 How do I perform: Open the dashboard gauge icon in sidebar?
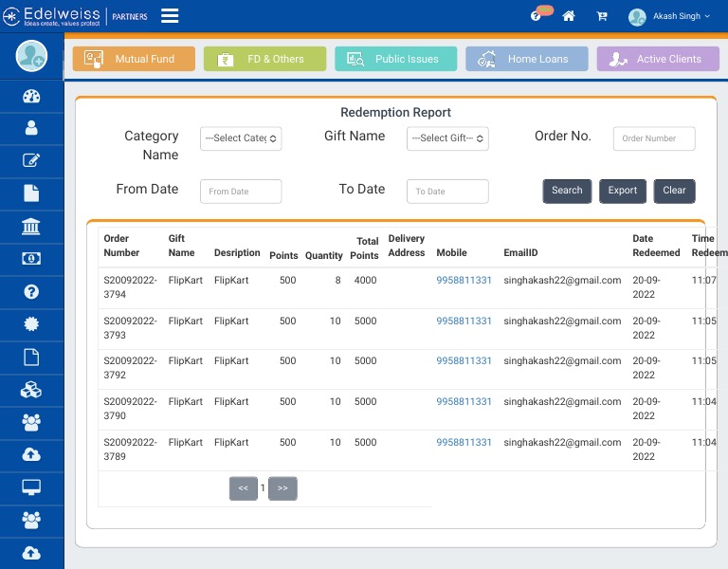(x=31, y=96)
